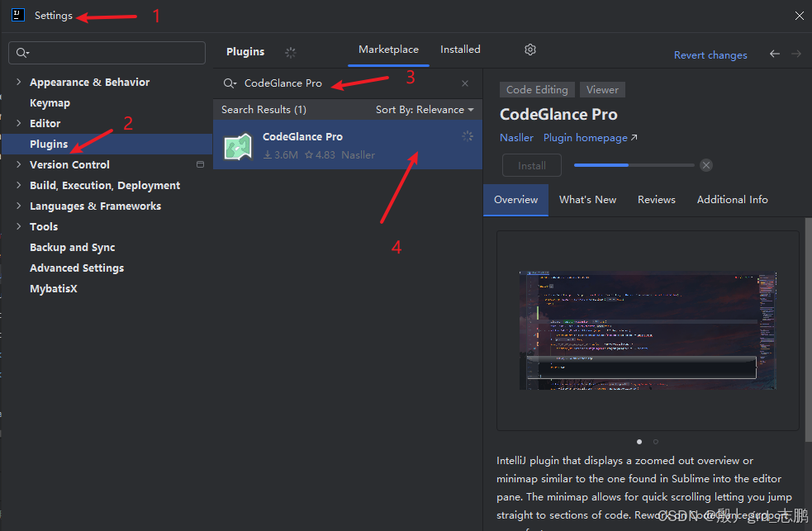Click the 3.6M downloads count

[281, 154]
